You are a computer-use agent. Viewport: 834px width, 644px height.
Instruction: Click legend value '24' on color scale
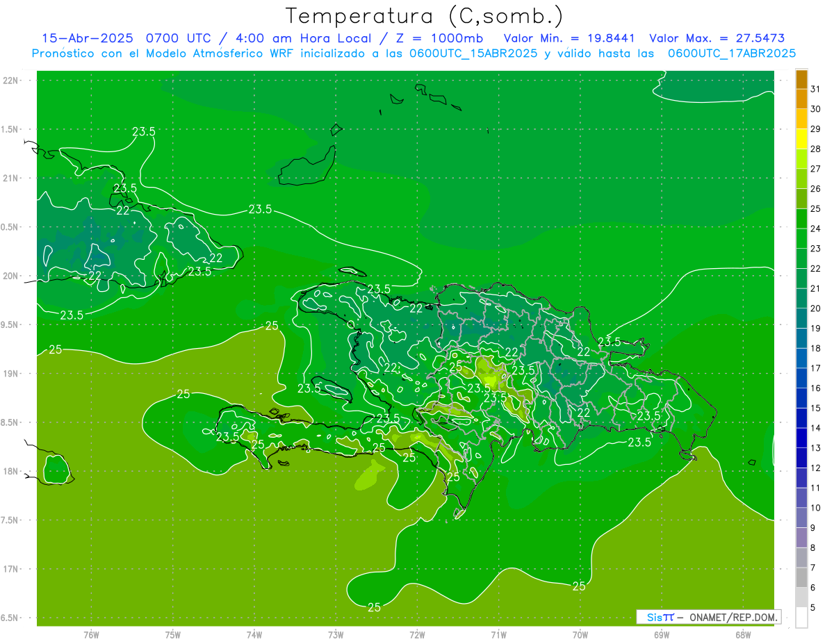pyautogui.click(x=815, y=229)
